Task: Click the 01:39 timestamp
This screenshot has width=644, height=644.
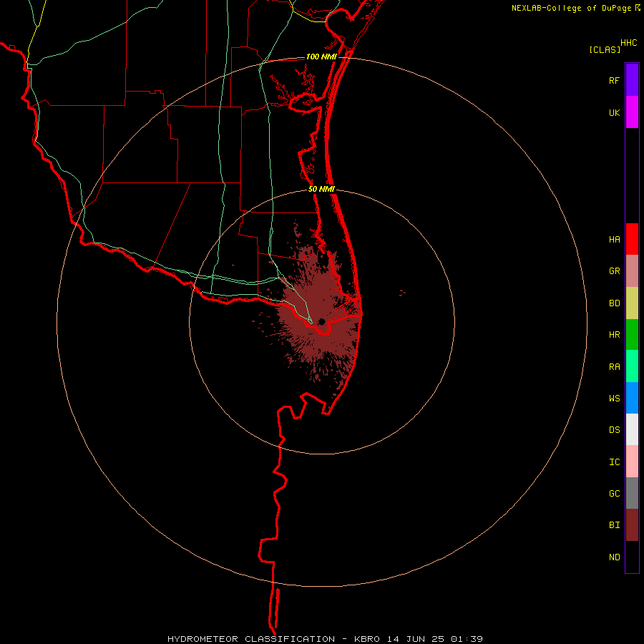Action: coord(467,639)
